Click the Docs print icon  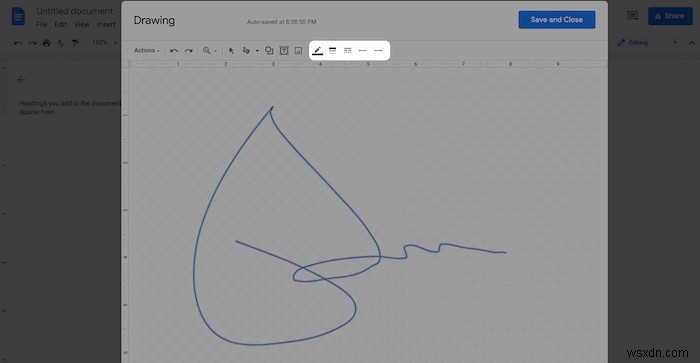pyautogui.click(x=47, y=43)
